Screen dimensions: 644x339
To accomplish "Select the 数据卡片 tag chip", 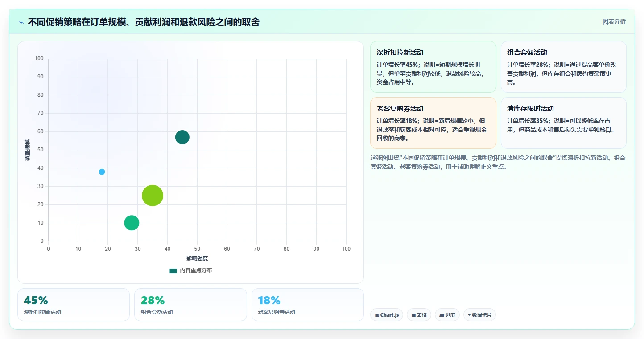I will coord(479,315).
